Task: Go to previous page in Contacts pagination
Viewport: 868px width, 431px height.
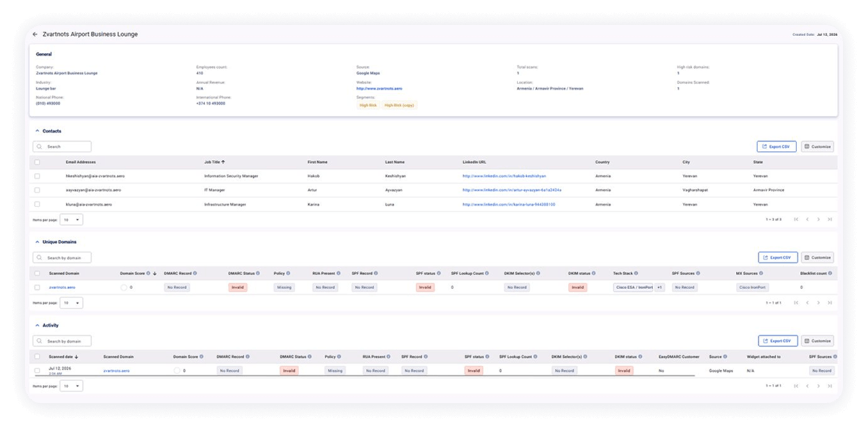Action: (x=807, y=220)
